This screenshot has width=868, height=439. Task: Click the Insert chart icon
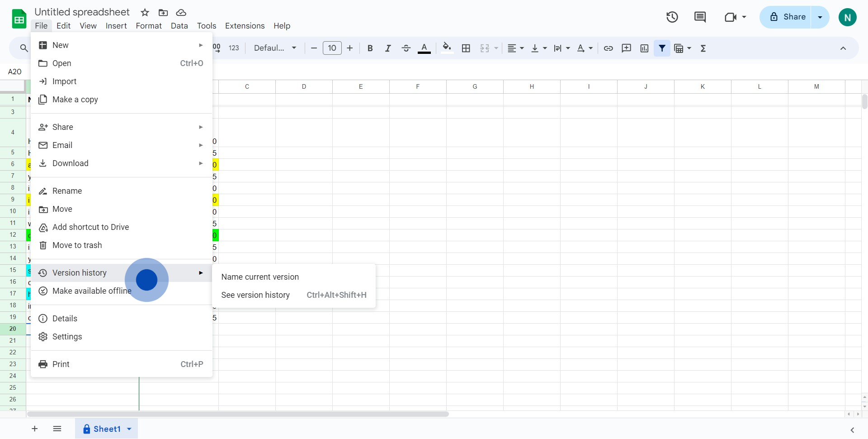pos(644,48)
